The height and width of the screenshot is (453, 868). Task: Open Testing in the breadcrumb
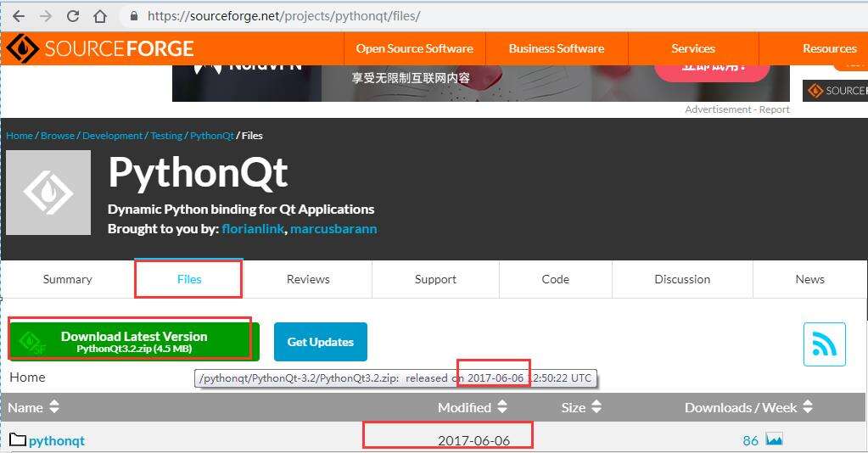(x=166, y=136)
